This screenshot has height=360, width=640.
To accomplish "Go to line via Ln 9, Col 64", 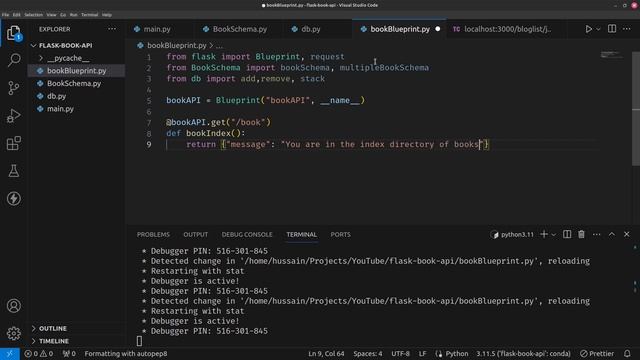I will point(326,353).
